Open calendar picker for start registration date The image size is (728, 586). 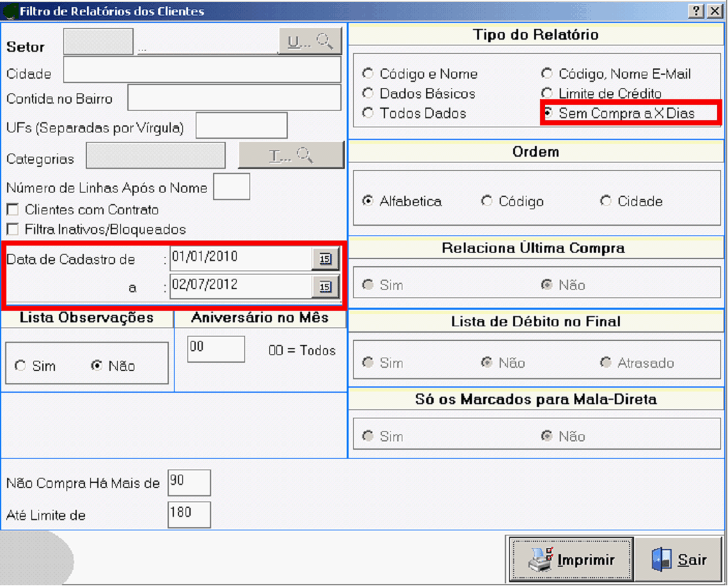325,259
